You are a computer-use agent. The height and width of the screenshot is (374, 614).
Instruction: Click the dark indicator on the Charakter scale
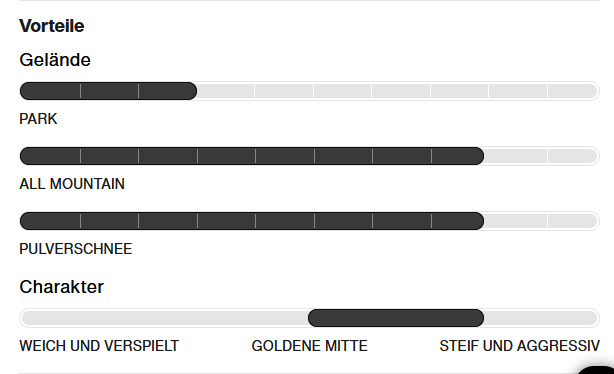396,318
